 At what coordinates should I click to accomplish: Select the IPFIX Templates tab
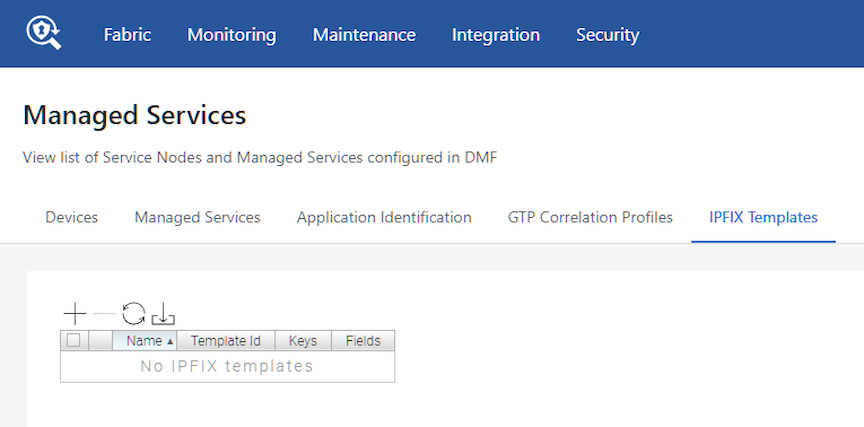[x=763, y=217]
